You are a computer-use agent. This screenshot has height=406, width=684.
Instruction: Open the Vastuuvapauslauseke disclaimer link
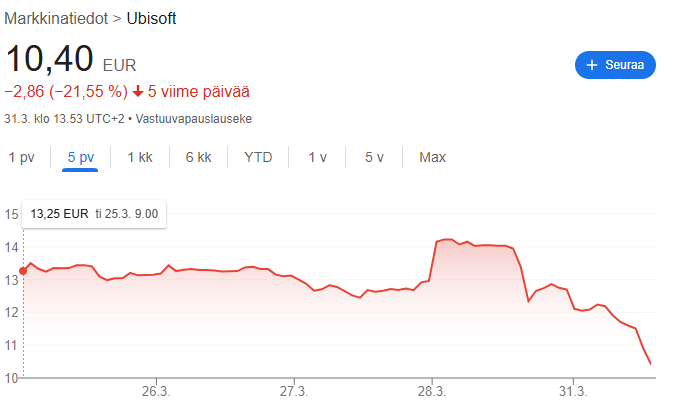(x=194, y=119)
